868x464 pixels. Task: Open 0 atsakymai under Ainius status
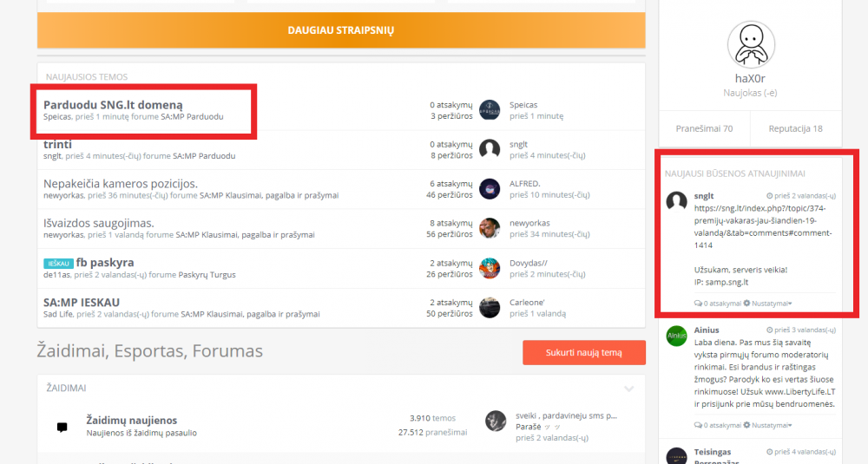718,425
